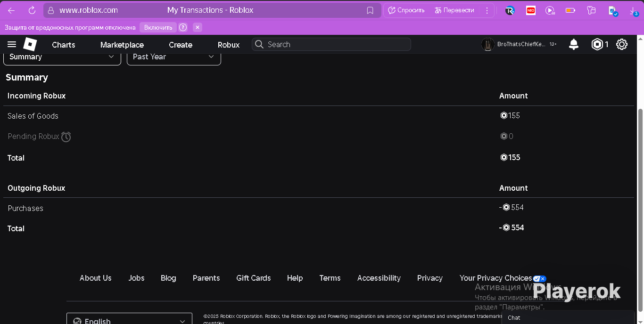Open the red NEO extension icon
Viewport: 644px width, 324px height.
(x=531, y=10)
